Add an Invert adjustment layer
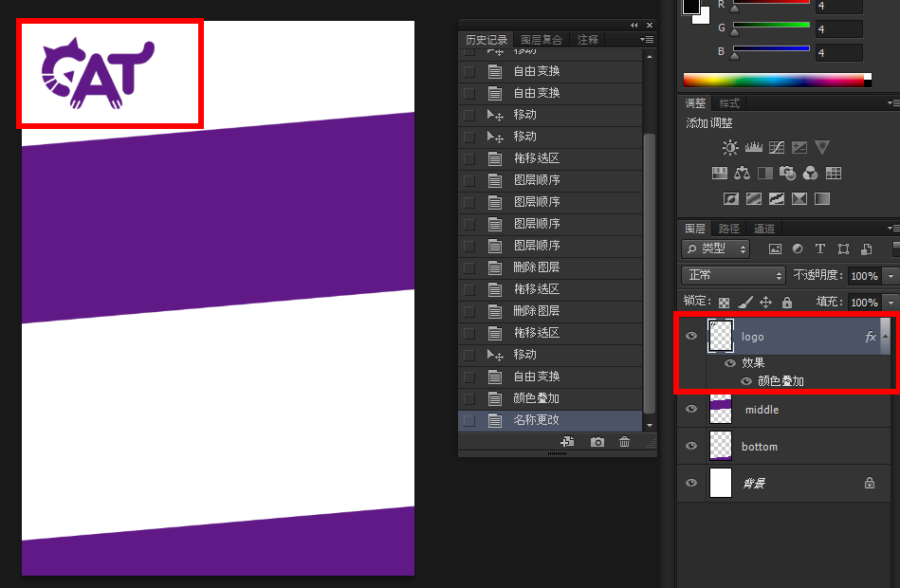 click(730, 198)
